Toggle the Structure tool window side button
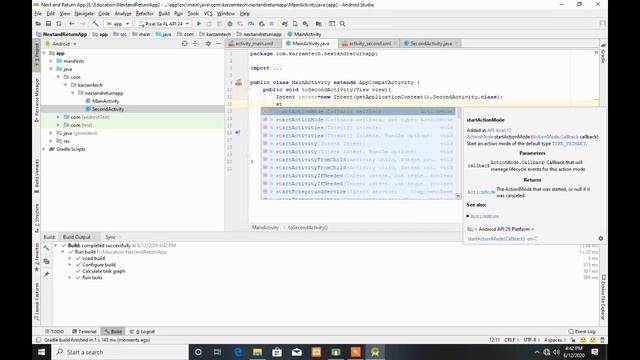The image size is (640, 360). (x=36, y=218)
